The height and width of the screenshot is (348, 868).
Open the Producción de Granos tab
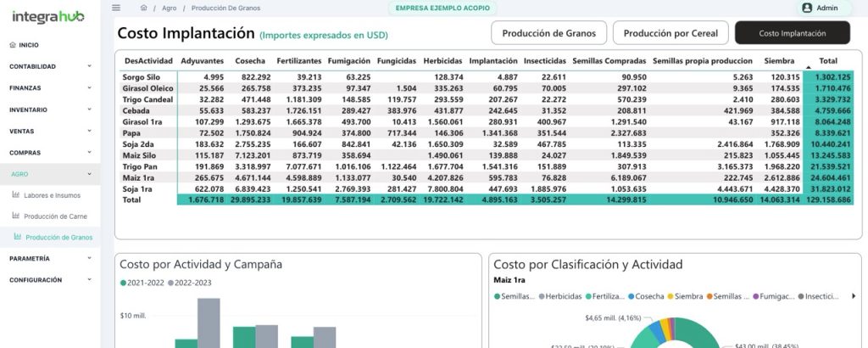(548, 33)
